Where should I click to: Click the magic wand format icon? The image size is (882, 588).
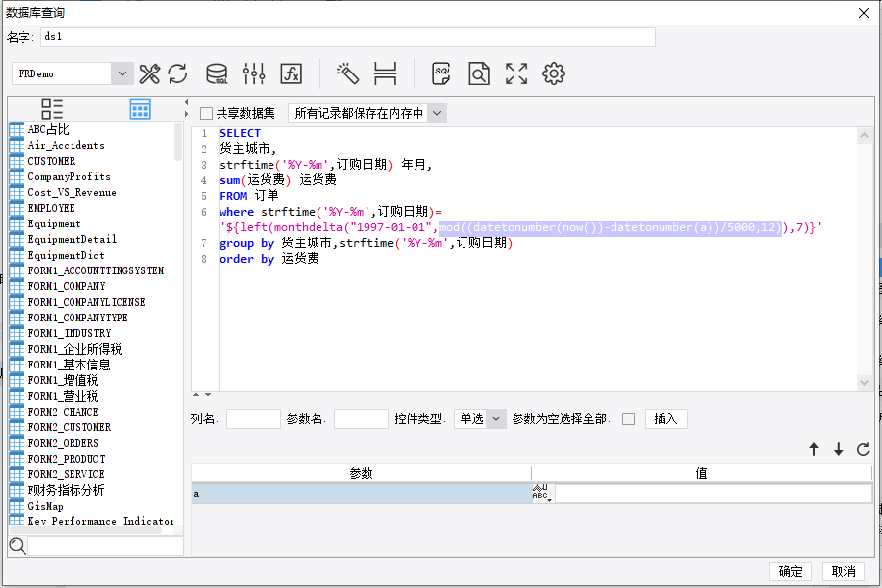coord(348,73)
